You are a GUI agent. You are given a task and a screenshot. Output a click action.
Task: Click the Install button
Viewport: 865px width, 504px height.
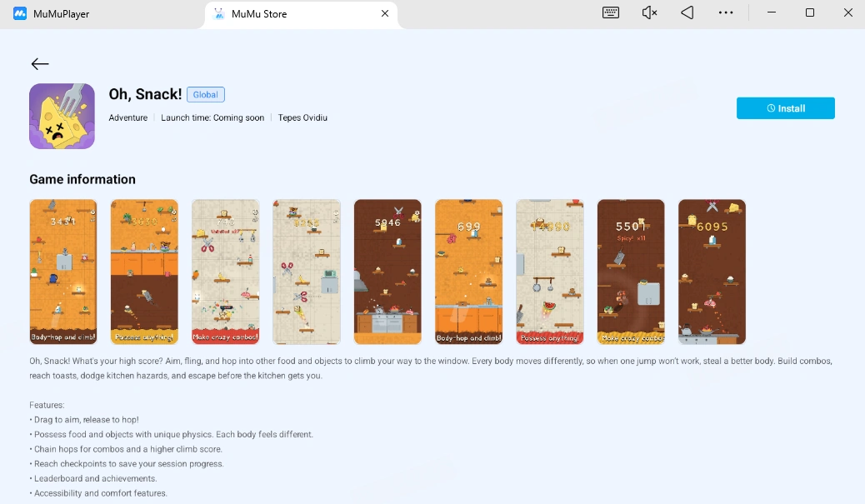click(x=786, y=108)
